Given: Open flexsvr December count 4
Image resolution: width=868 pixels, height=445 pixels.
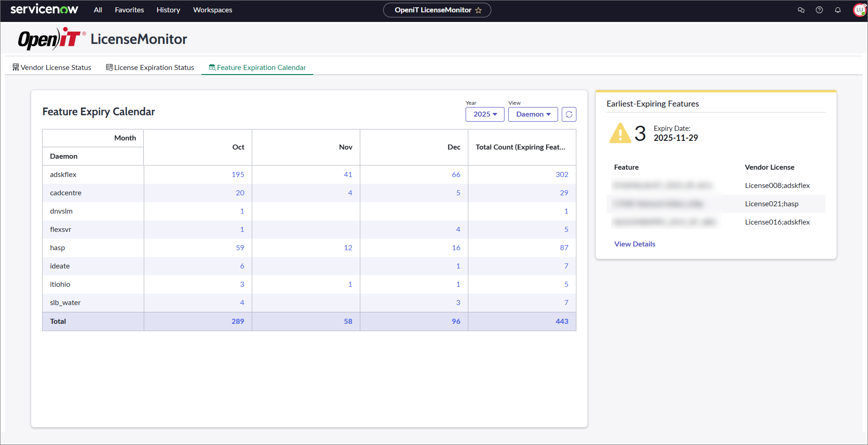Looking at the screenshot, I should [x=458, y=230].
